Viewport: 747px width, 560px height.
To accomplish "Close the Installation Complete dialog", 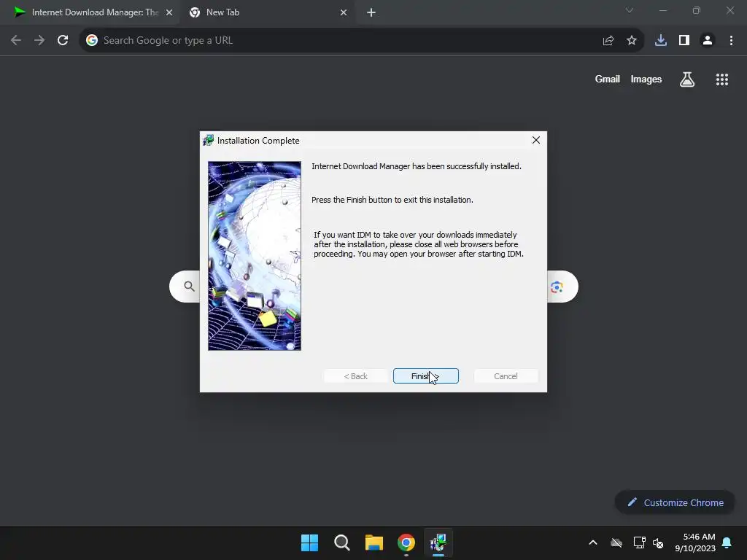I will tap(536, 140).
